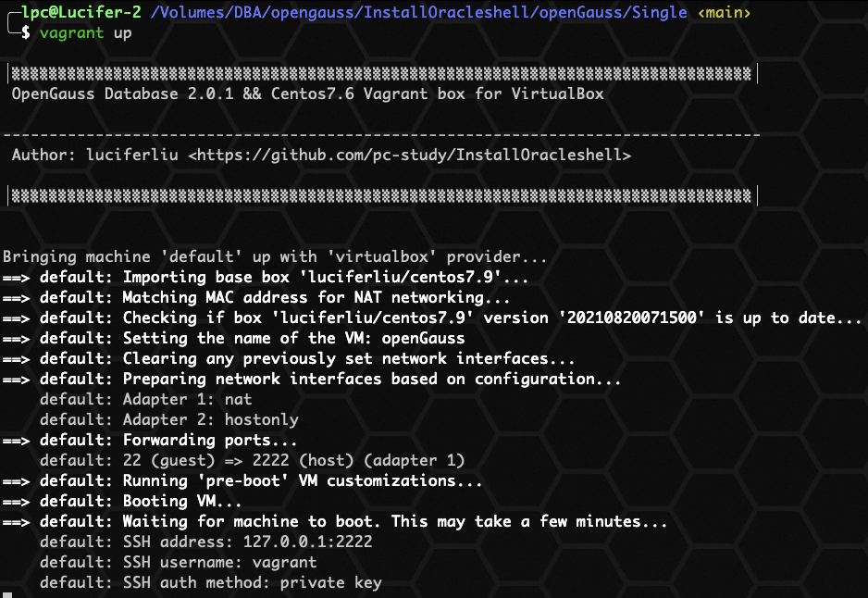Click the terminal cursor block at the bottom
Image resolution: width=868 pixels, height=598 pixels.
pos(7,595)
